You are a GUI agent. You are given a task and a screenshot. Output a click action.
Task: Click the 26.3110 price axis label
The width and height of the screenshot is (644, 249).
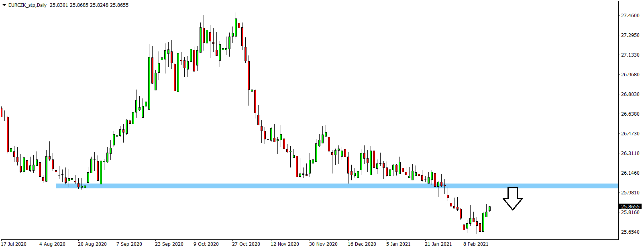pos(630,153)
